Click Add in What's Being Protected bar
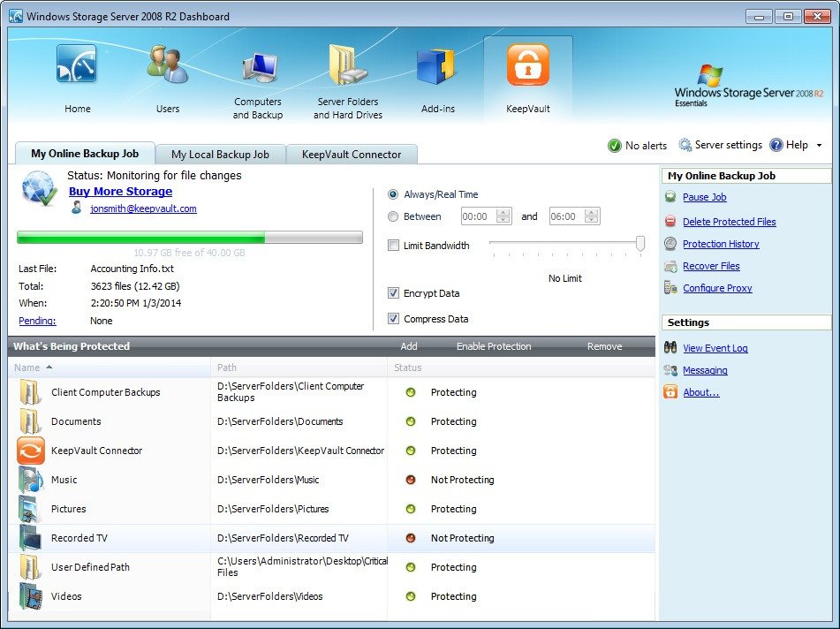Viewport: 840px width, 629px height. [x=409, y=346]
